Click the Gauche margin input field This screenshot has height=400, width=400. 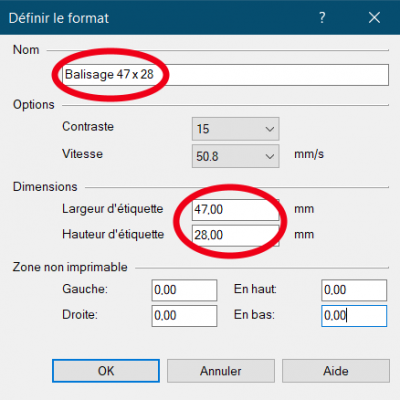(184, 290)
